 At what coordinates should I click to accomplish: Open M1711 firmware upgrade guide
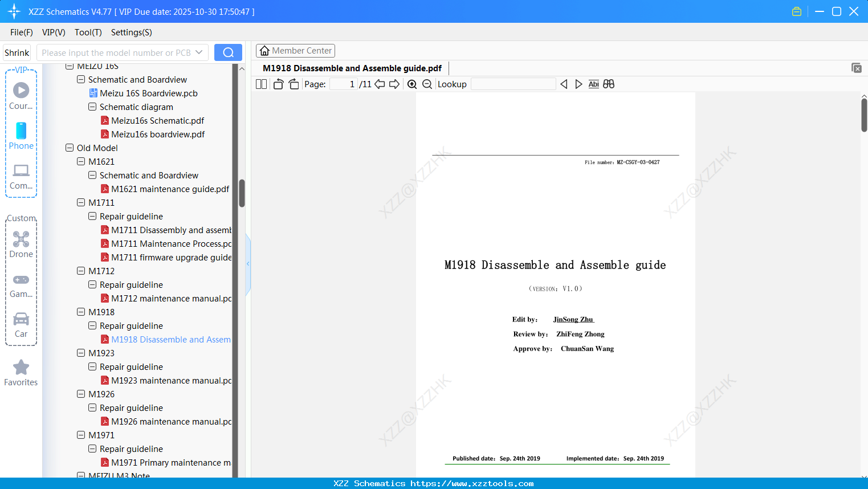point(166,258)
